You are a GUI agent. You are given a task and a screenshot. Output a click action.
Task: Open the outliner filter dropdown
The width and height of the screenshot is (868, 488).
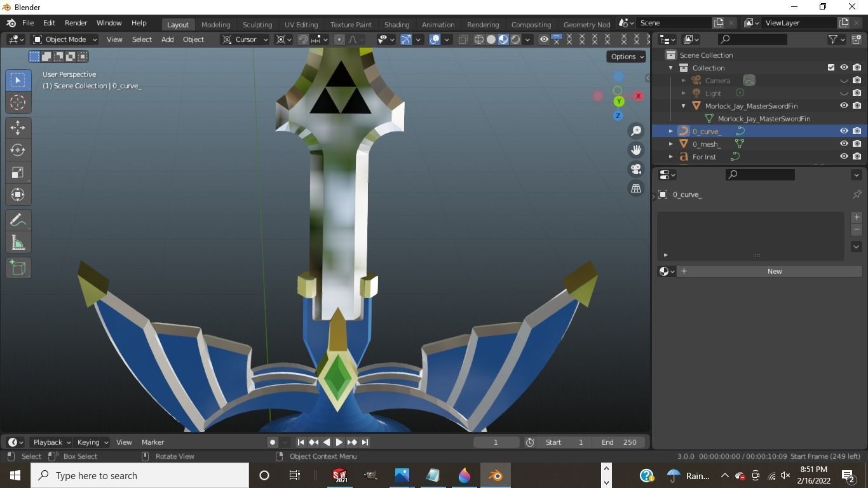coord(836,39)
